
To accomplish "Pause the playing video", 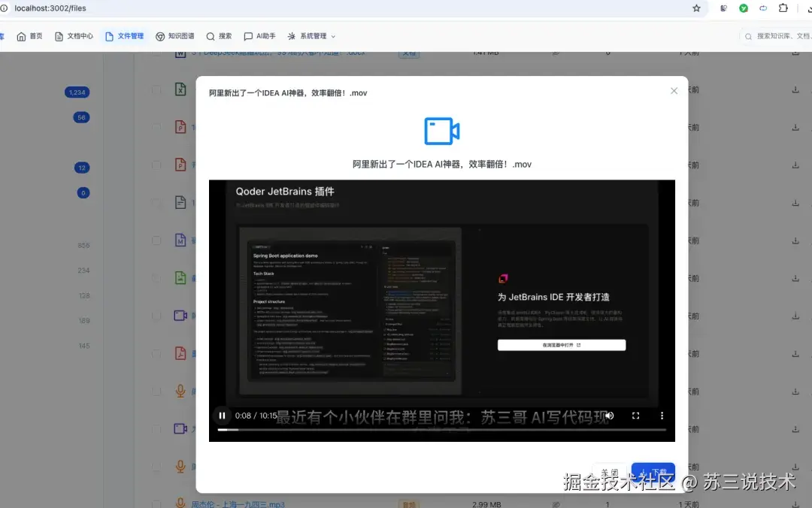I will [222, 416].
